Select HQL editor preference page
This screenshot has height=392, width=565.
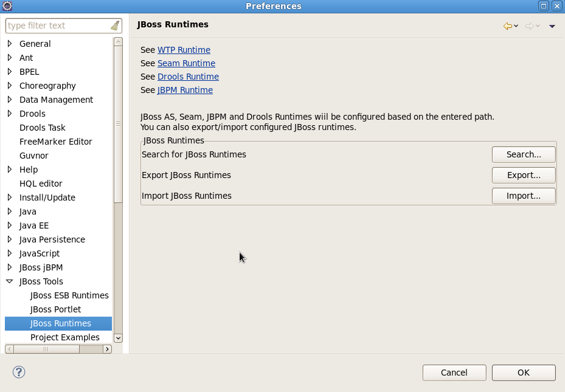[41, 184]
